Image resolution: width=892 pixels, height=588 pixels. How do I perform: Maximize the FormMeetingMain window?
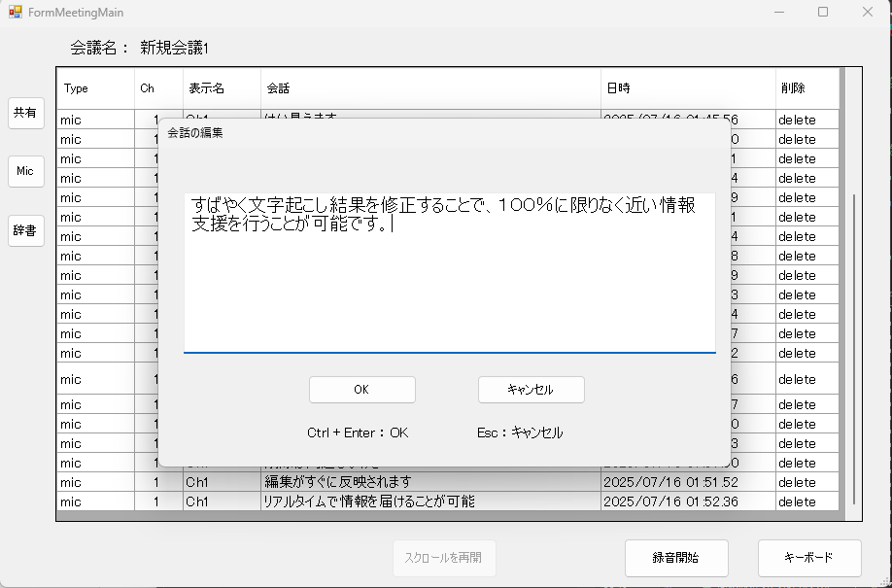pos(823,13)
